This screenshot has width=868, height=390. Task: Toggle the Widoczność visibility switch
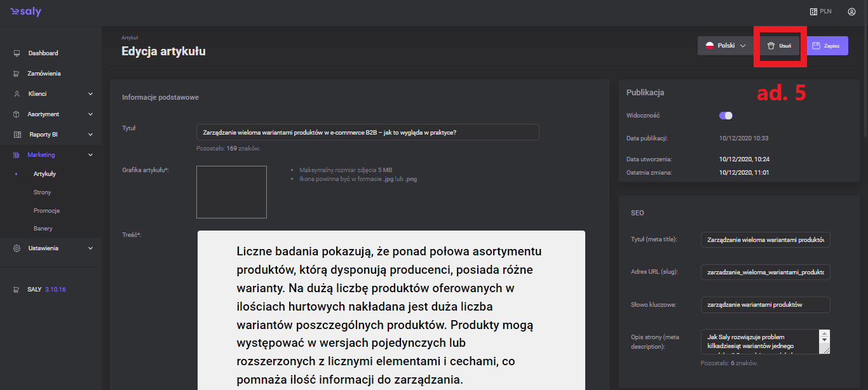[x=726, y=116]
